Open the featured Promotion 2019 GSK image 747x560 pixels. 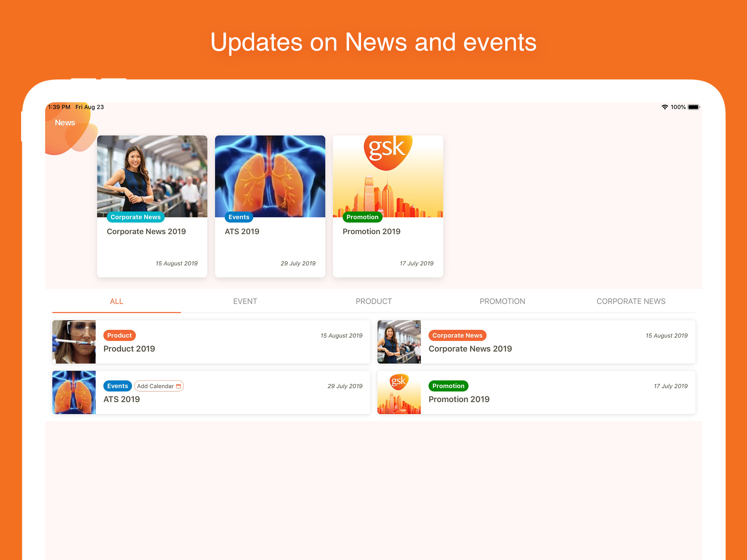(388, 176)
